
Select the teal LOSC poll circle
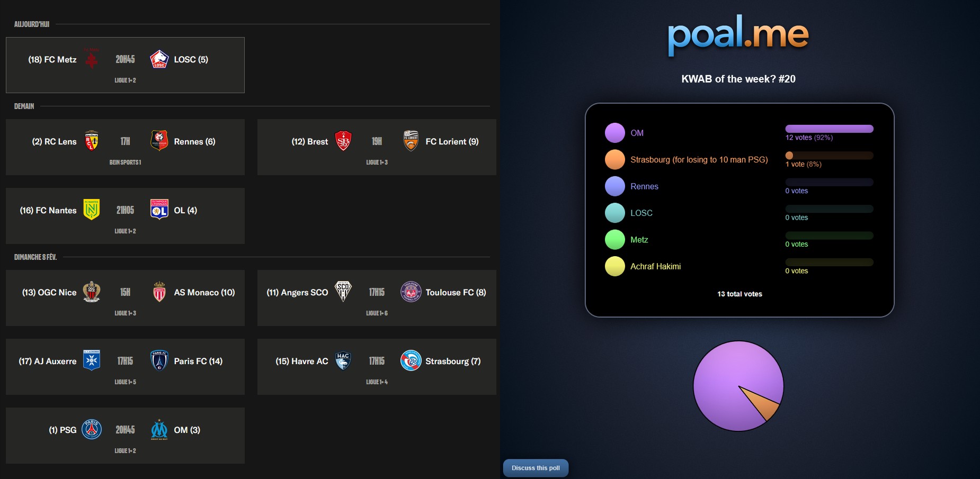click(x=615, y=213)
